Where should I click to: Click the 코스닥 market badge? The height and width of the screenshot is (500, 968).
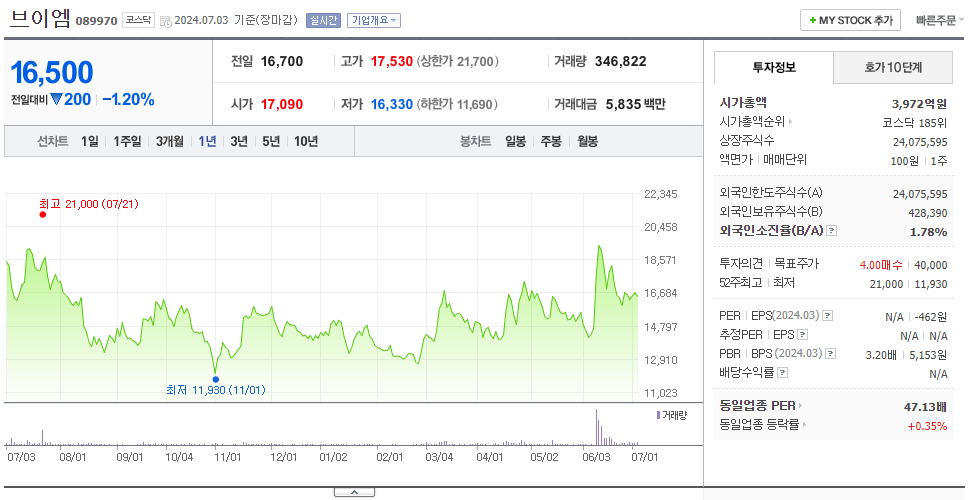(x=138, y=20)
